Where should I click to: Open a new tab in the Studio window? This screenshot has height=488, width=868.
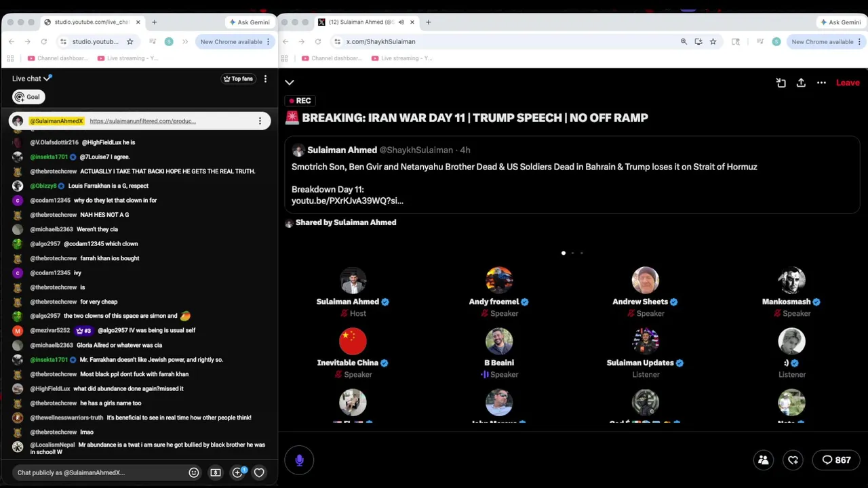click(154, 22)
